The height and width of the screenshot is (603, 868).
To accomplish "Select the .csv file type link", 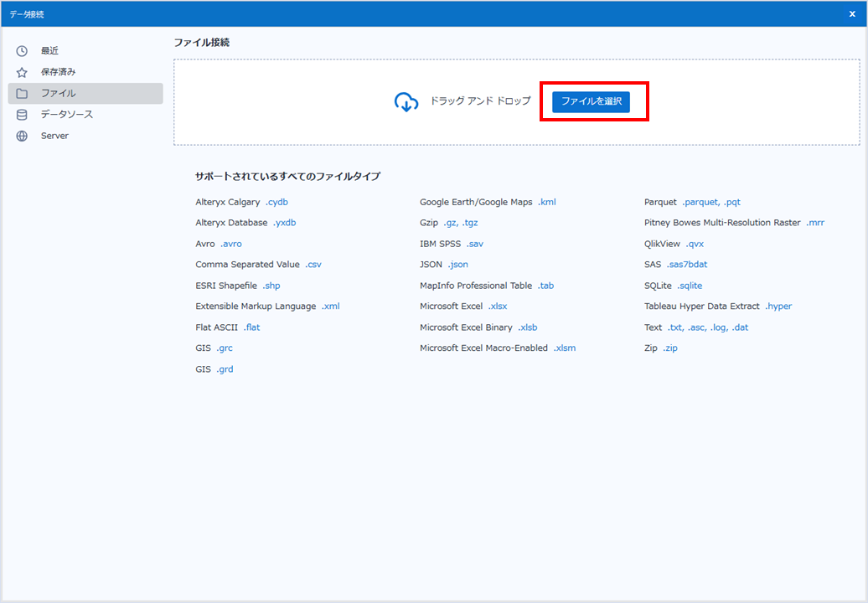I will tap(313, 265).
